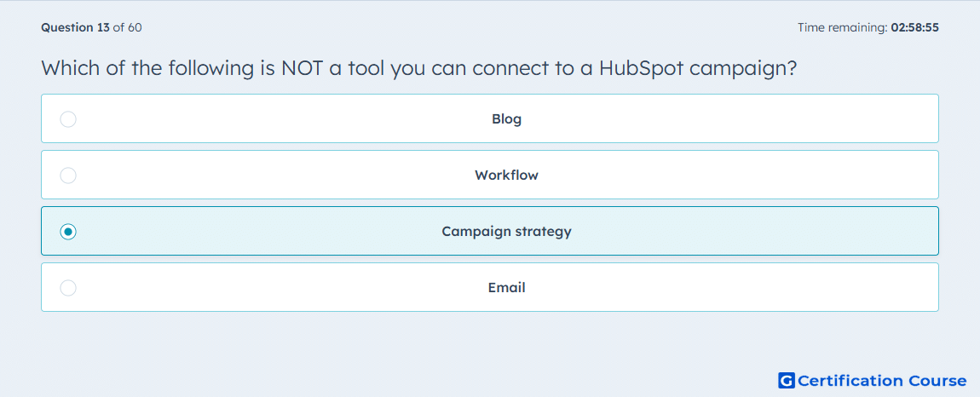Select the Workflow radio button
Image resolution: width=980 pixels, height=397 pixels.
point(68,175)
